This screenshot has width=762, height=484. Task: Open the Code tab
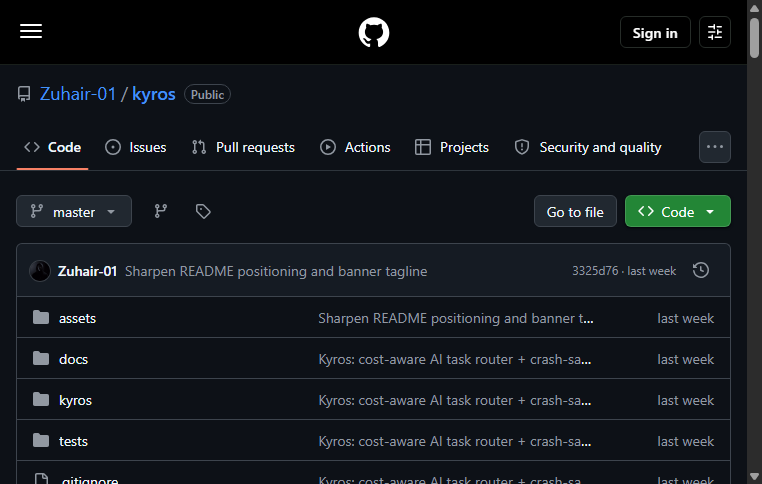[52, 147]
